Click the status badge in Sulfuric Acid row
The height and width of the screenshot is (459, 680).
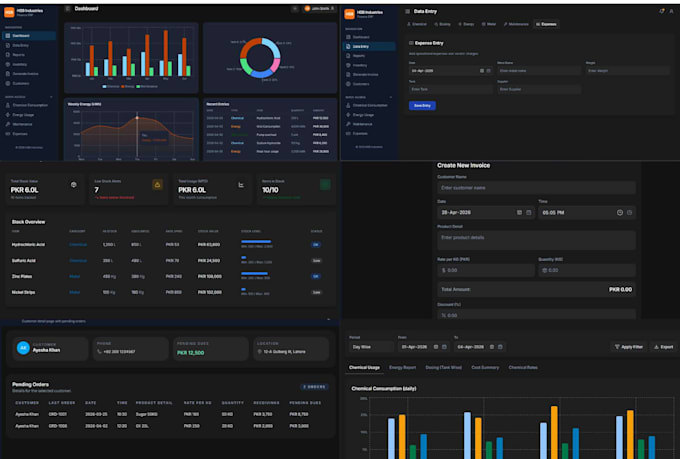[x=317, y=261]
